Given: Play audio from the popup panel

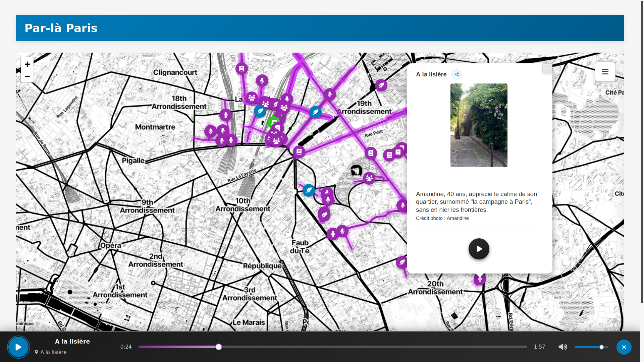Looking at the screenshot, I should (x=479, y=249).
